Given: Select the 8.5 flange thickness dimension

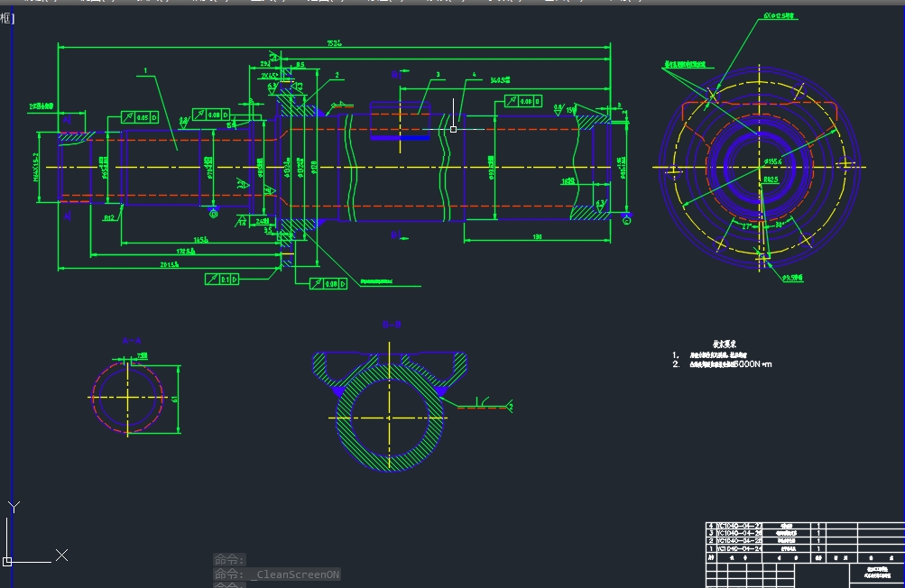Looking at the screenshot, I should 300,65.
